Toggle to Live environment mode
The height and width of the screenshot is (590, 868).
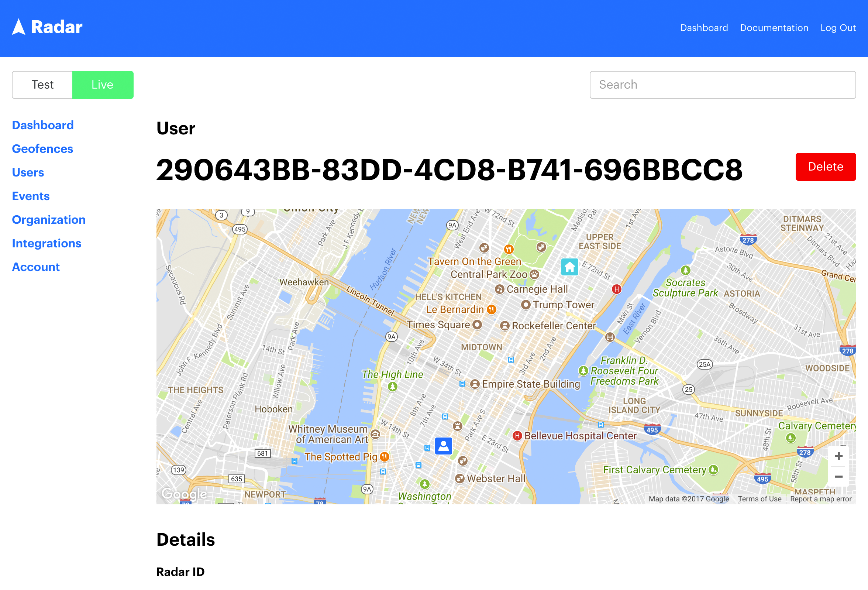coord(103,85)
